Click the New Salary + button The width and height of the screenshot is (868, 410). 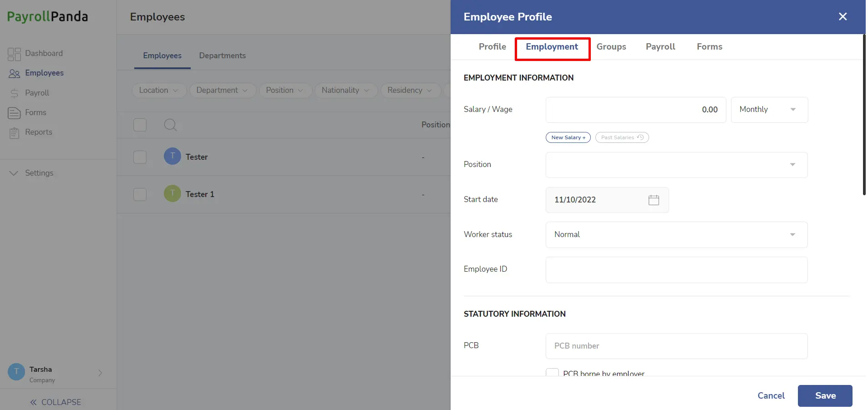tap(568, 137)
